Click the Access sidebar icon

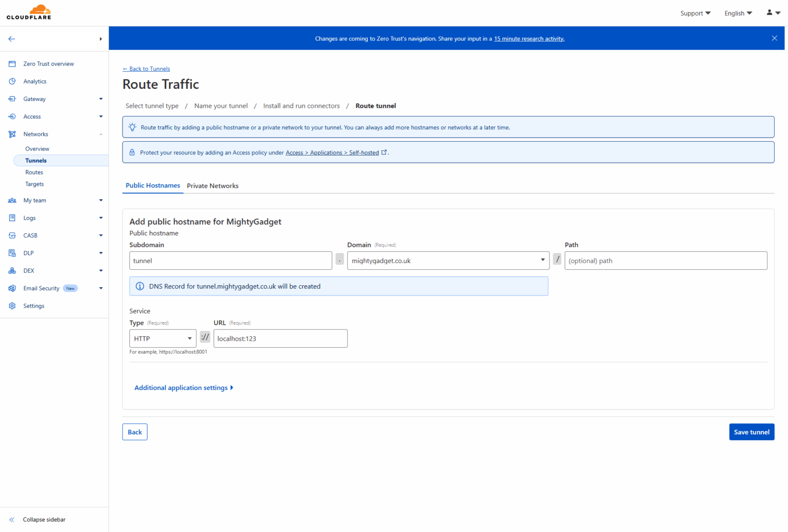click(x=12, y=116)
